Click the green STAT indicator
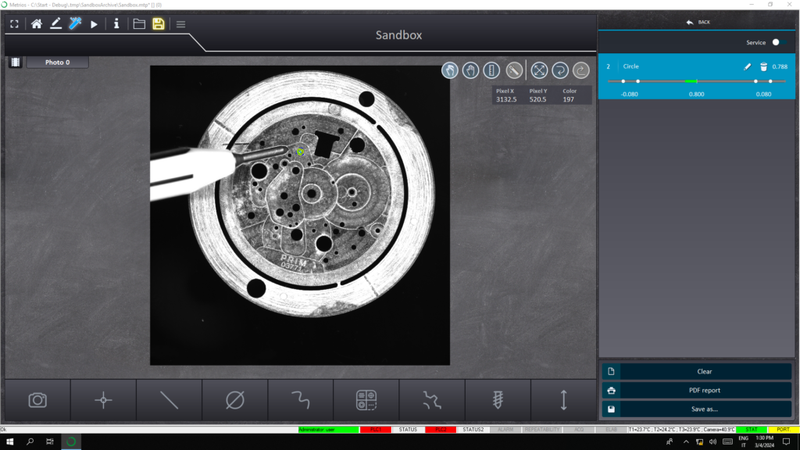The image size is (800, 450). click(752, 430)
